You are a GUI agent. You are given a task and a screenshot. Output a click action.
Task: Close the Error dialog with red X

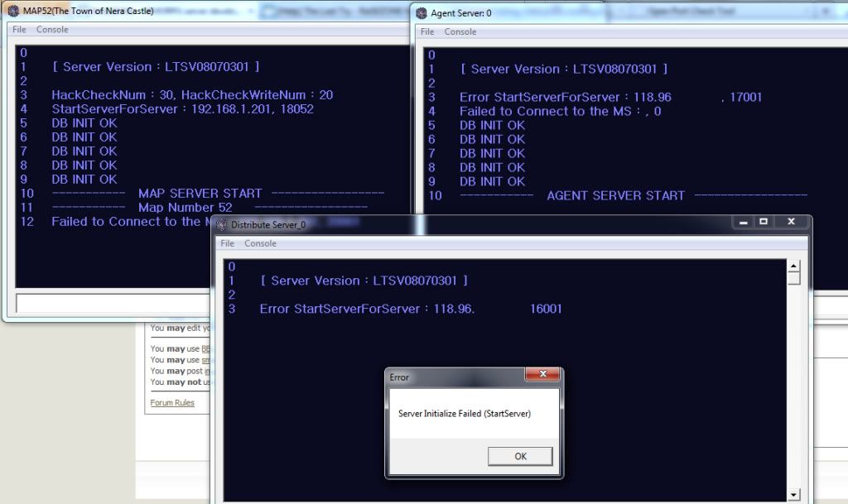click(543, 376)
